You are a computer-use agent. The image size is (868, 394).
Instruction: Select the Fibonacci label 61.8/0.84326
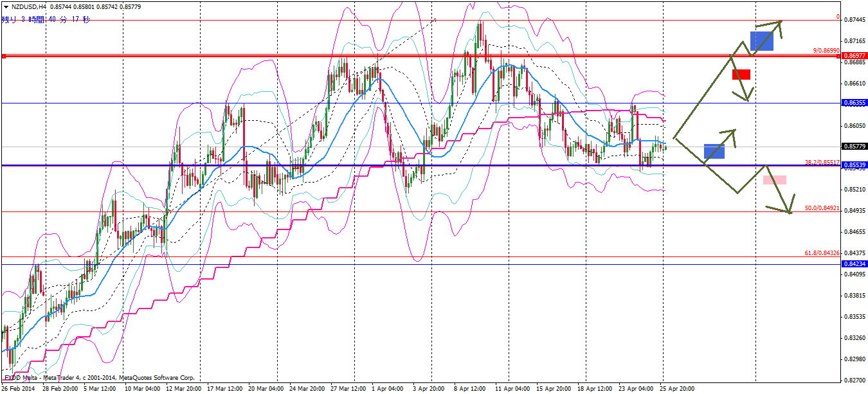pyautogui.click(x=822, y=253)
